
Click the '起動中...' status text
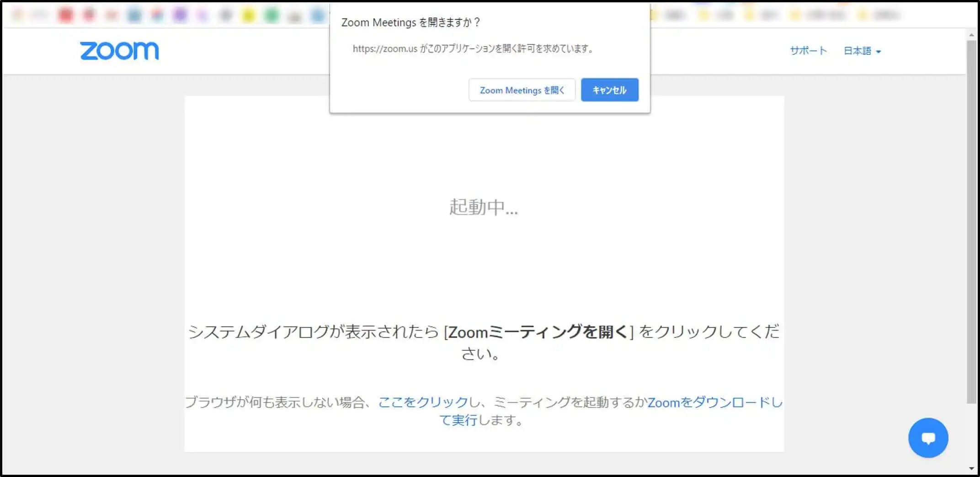coord(484,207)
